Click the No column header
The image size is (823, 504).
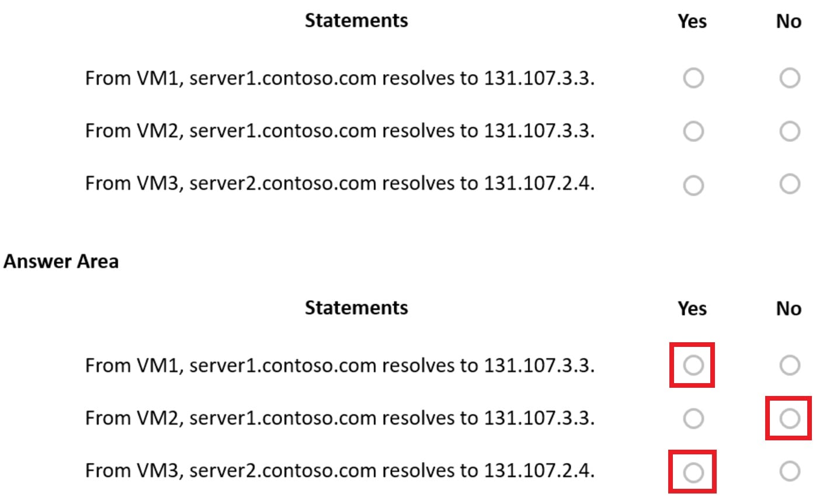tap(790, 20)
